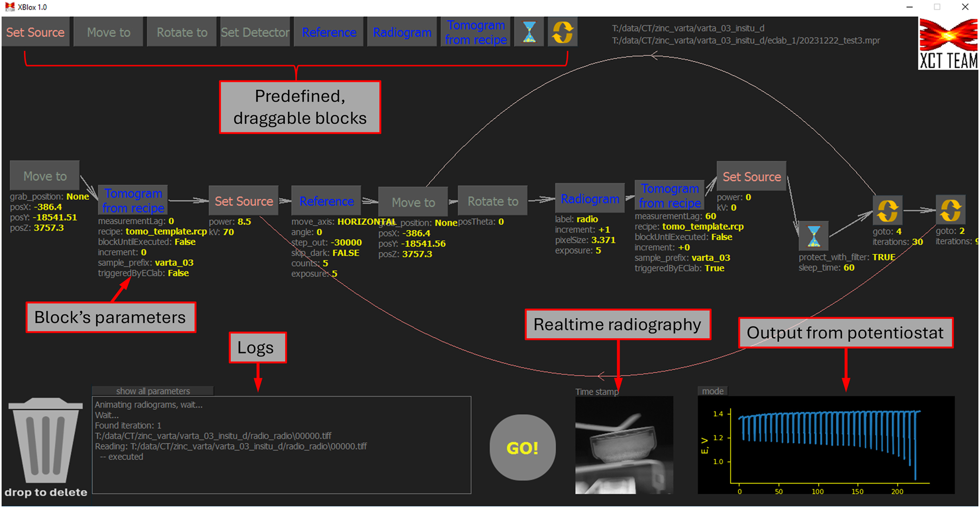Click the realtime radiography image preview
The image size is (980, 508).
[x=624, y=445]
